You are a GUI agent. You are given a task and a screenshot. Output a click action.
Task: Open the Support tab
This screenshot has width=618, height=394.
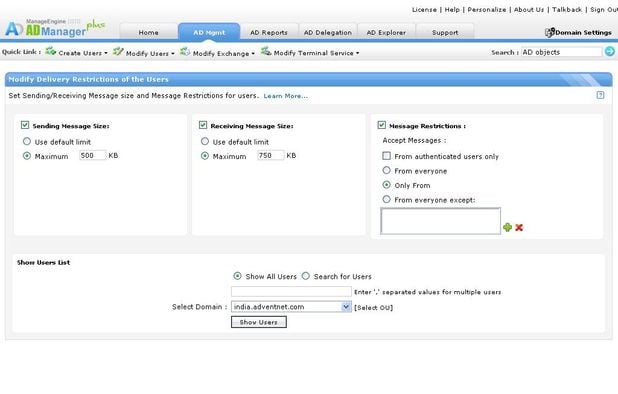(x=445, y=32)
